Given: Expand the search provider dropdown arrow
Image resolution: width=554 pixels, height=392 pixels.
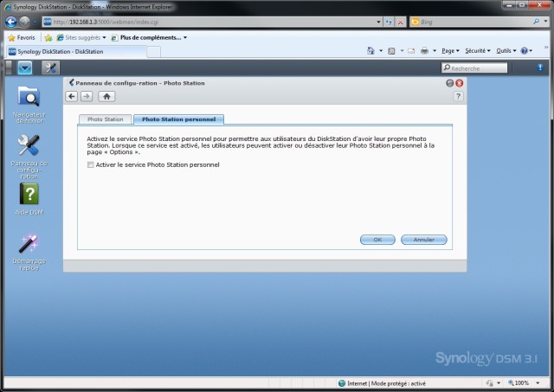Looking at the screenshot, I should [x=546, y=22].
